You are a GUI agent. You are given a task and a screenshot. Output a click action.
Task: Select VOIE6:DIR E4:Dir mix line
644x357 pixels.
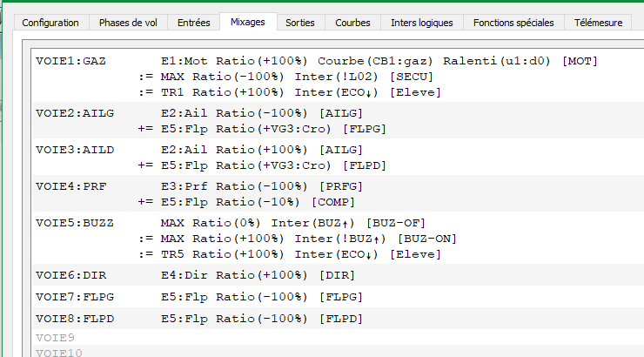338,275
